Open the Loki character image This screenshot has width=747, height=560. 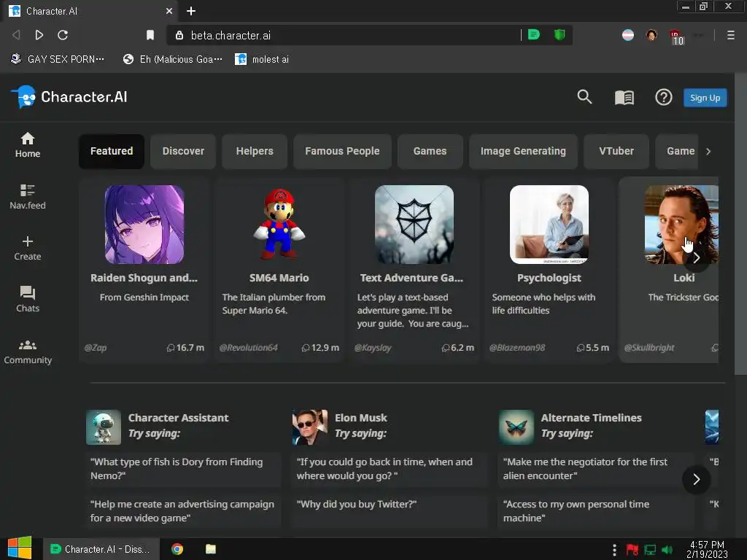(681, 225)
